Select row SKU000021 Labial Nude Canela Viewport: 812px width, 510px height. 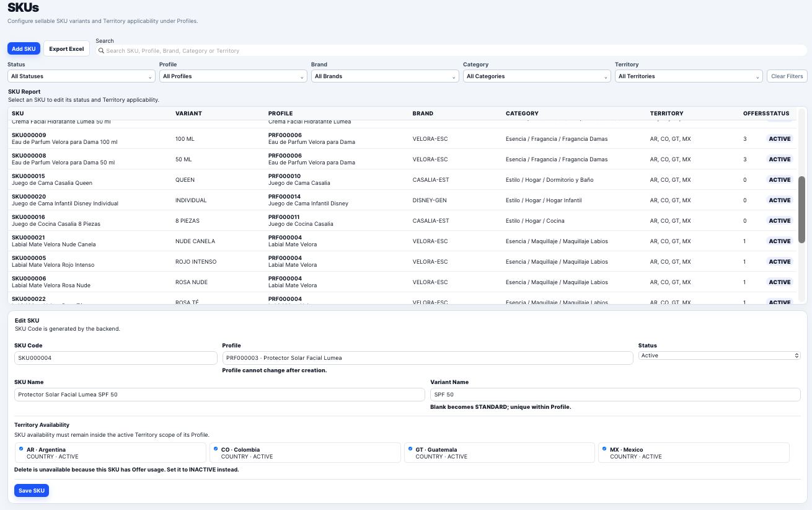tap(402, 241)
